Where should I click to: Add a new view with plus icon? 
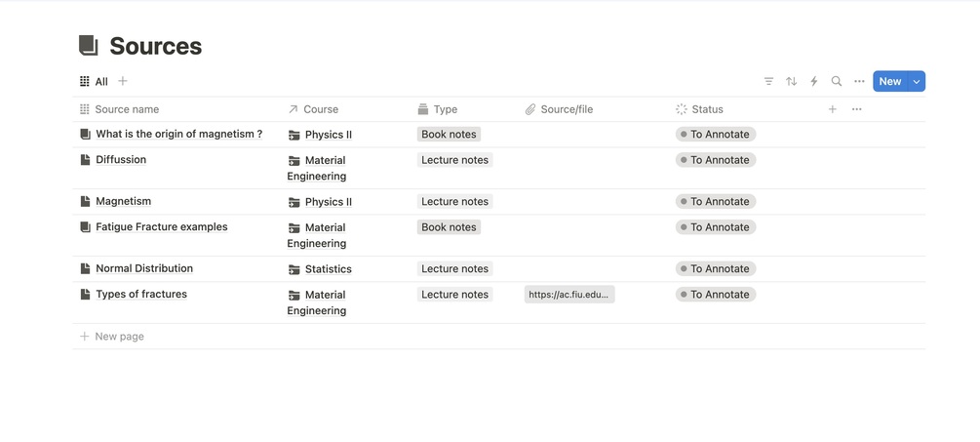coord(123,81)
